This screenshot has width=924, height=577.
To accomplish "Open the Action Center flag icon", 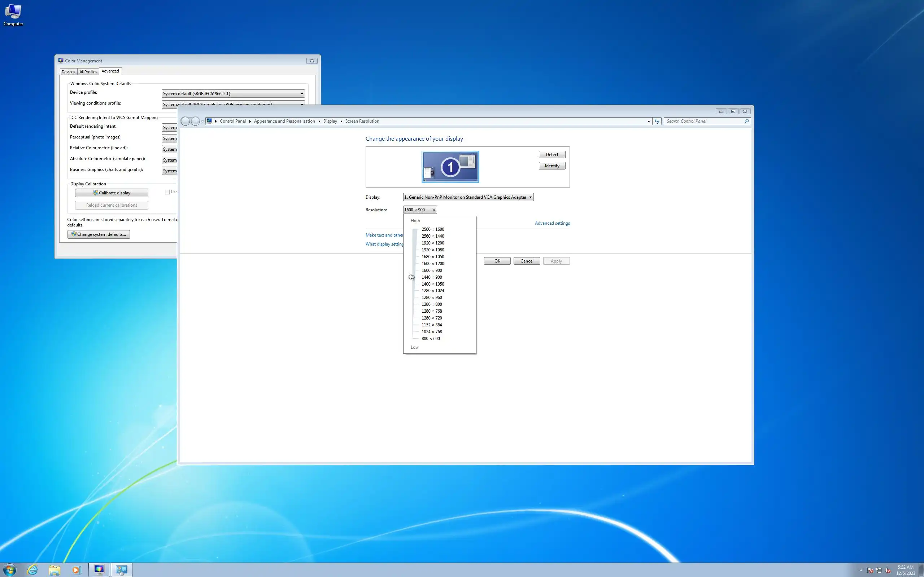I will [870, 571].
